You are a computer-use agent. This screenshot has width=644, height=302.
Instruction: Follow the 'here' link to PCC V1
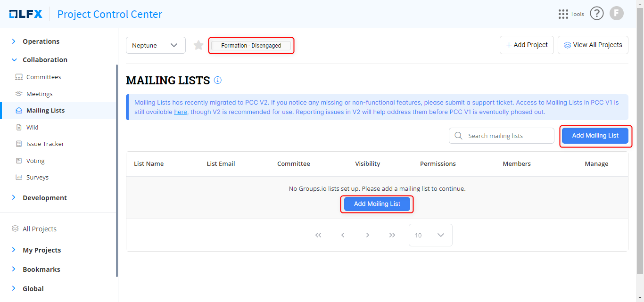point(180,112)
